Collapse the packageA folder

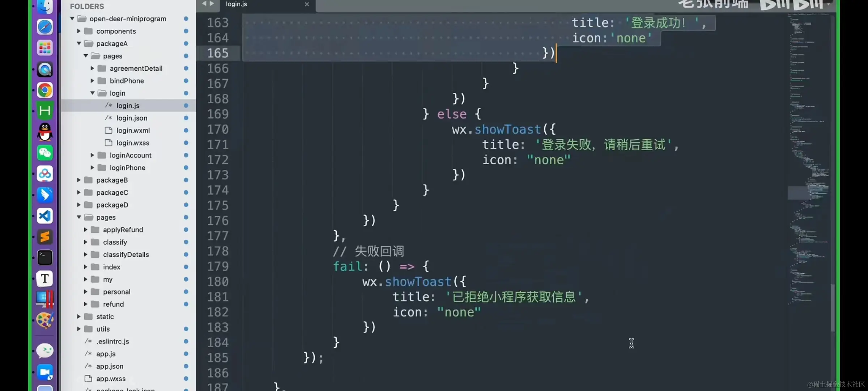(79, 43)
